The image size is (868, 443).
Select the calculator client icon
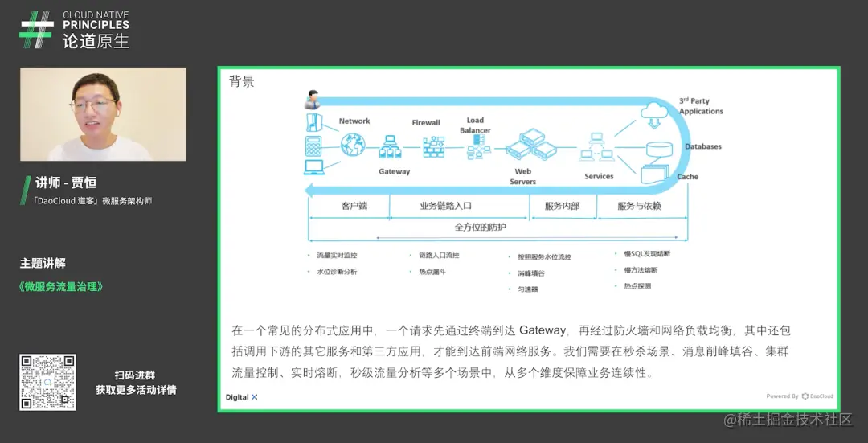pos(313,146)
